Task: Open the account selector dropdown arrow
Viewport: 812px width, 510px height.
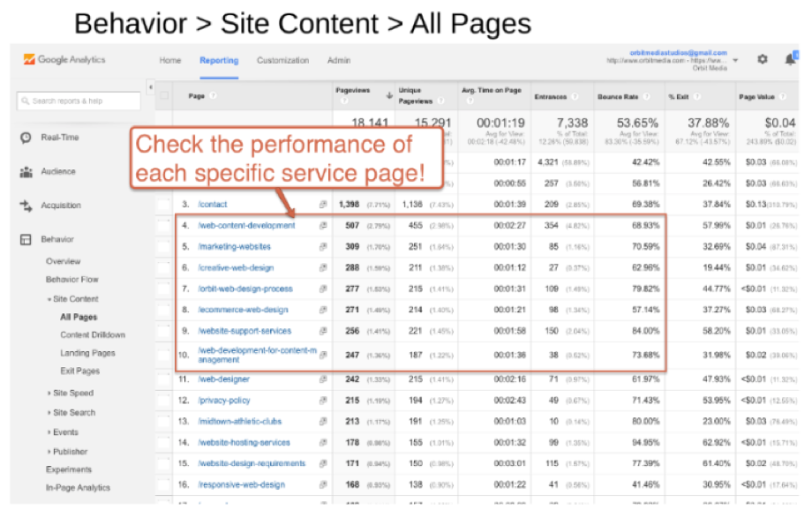Action: pos(735,61)
